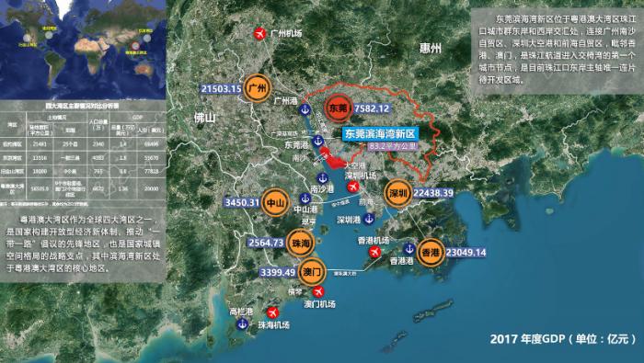Click the 横琴 label below Macau
This screenshot has width=644, height=363.
click(294, 292)
